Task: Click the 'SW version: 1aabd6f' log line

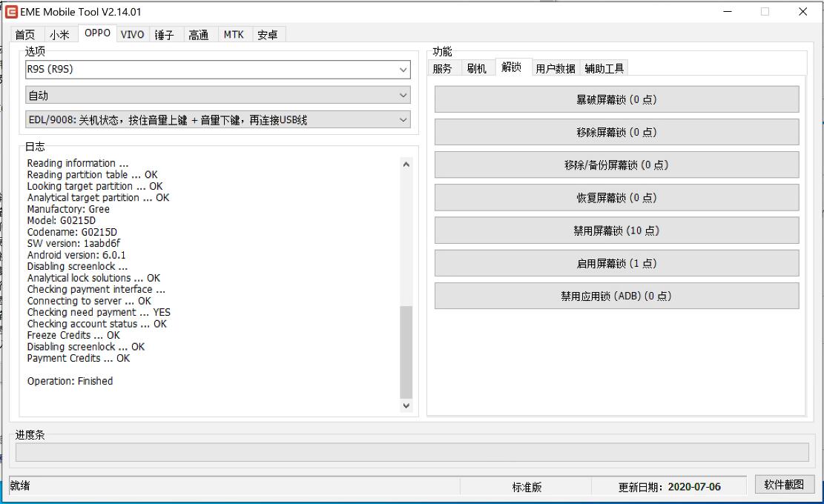Action: click(73, 244)
